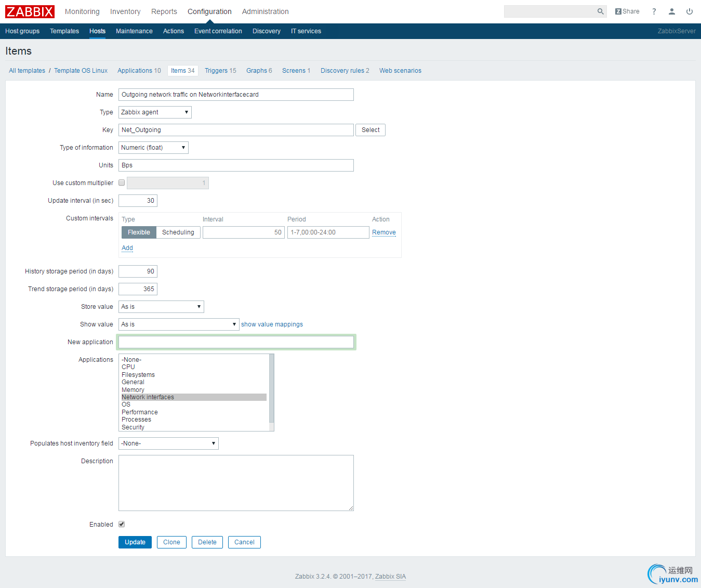
Task: Click the Description text area
Action: 236,483
